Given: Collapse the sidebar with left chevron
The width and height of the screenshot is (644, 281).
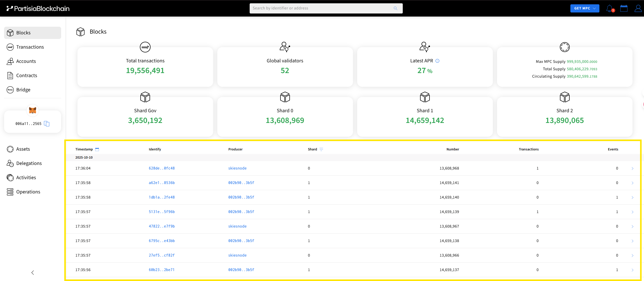Looking at the screenshot, I should click(33, 273).
